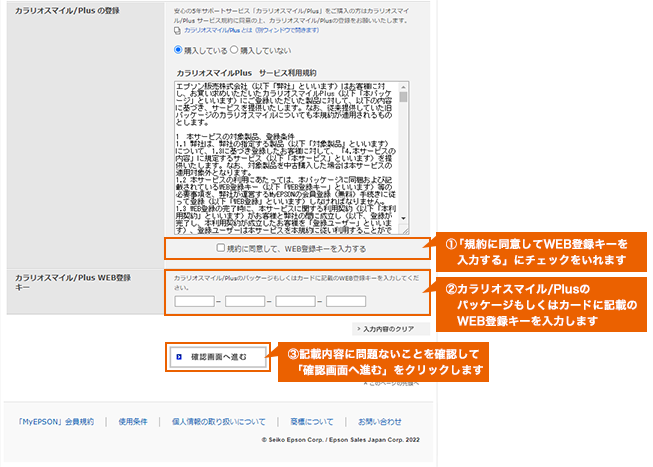Click fourth WEB登録キー input box
This screenshot has width=653, height=467.
346,301
